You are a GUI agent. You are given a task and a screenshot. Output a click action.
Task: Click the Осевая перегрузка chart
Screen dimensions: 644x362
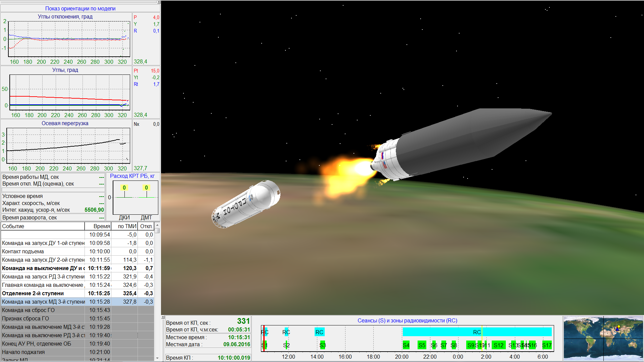[x=67, y=146]
